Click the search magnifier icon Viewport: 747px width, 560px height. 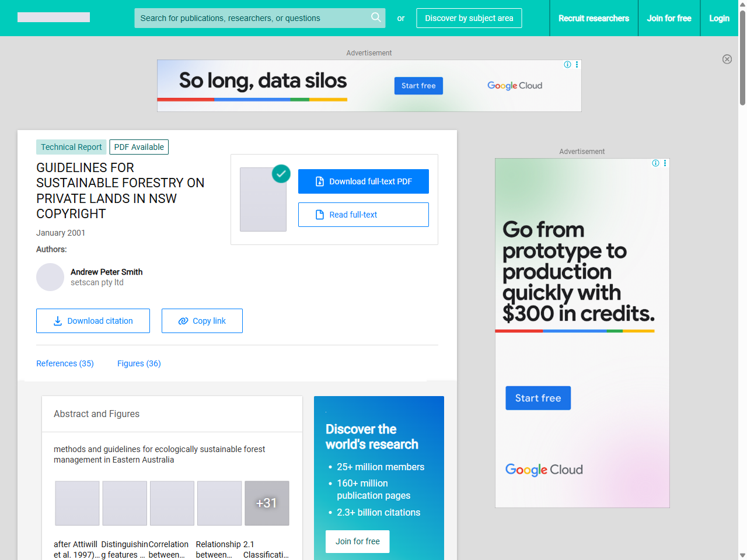376,17
